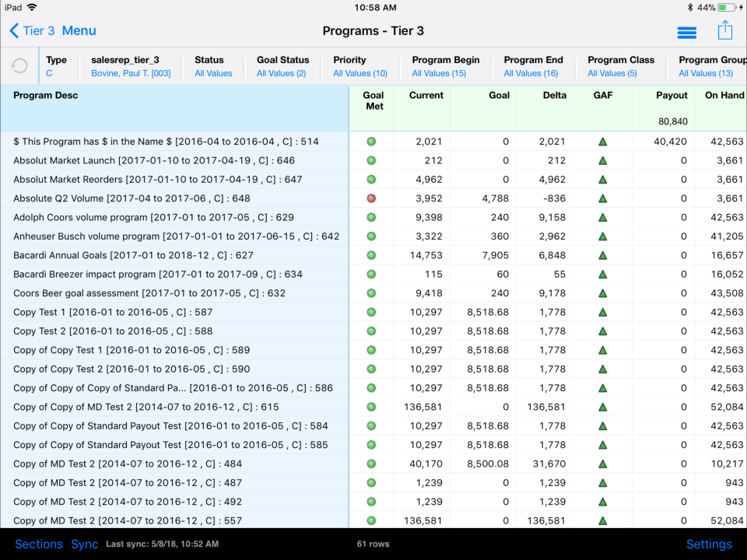The image size is (747, 560).
Task: Tap the red Goal Met indicator for Absolute Q2 Volume
Action: point(372,198)
